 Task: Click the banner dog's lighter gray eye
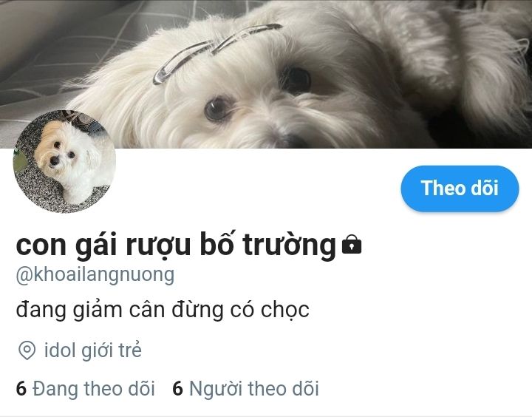coord(218,109)
